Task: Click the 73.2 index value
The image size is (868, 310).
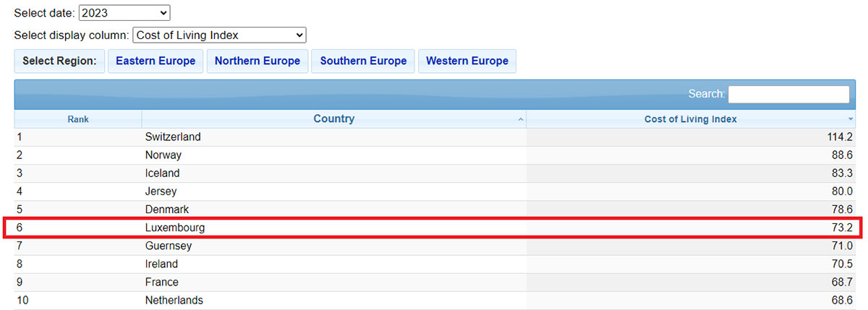Action: point(843,228)
